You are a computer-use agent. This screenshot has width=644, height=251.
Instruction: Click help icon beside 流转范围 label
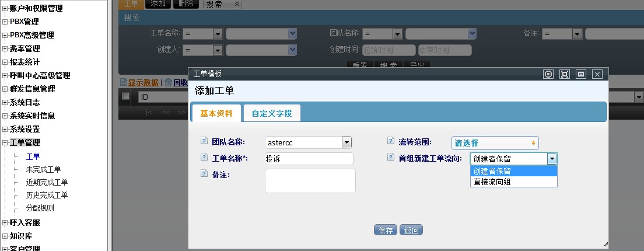[391, 141]
